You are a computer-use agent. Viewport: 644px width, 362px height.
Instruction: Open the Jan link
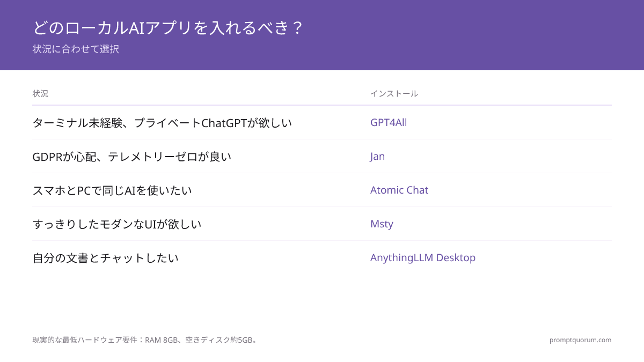[377, 156]
